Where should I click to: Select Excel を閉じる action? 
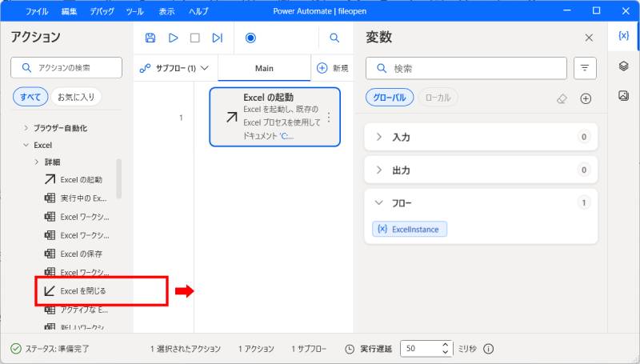tap(75, 291)
